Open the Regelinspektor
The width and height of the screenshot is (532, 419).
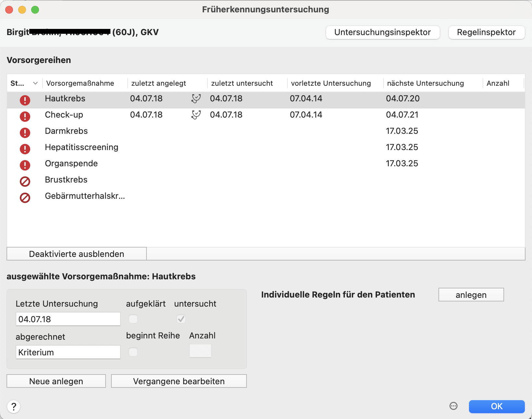click(486, 32)
